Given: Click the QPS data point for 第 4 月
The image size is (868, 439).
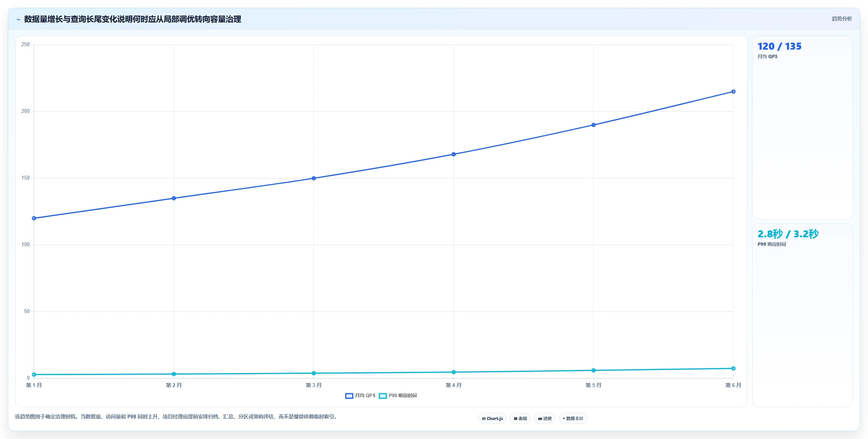Looking at the screenshot, I should pyautogui.click(x=454, y=154).
